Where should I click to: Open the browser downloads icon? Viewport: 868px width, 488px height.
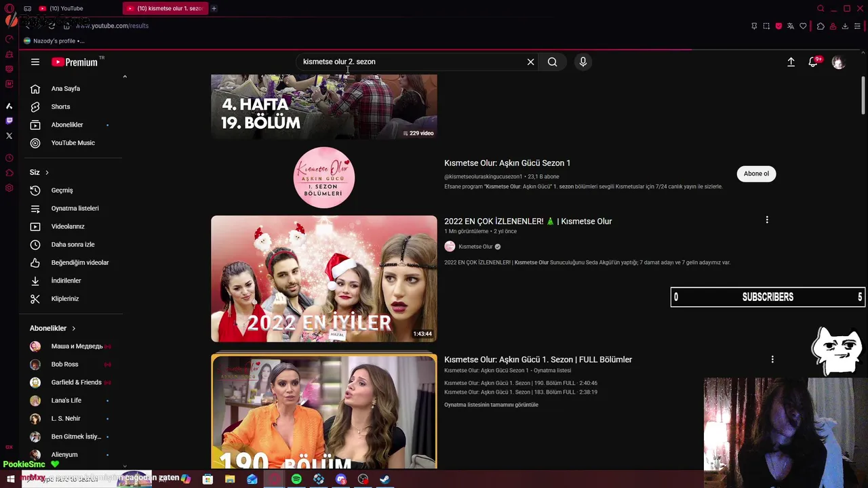(x=845, y=26)
